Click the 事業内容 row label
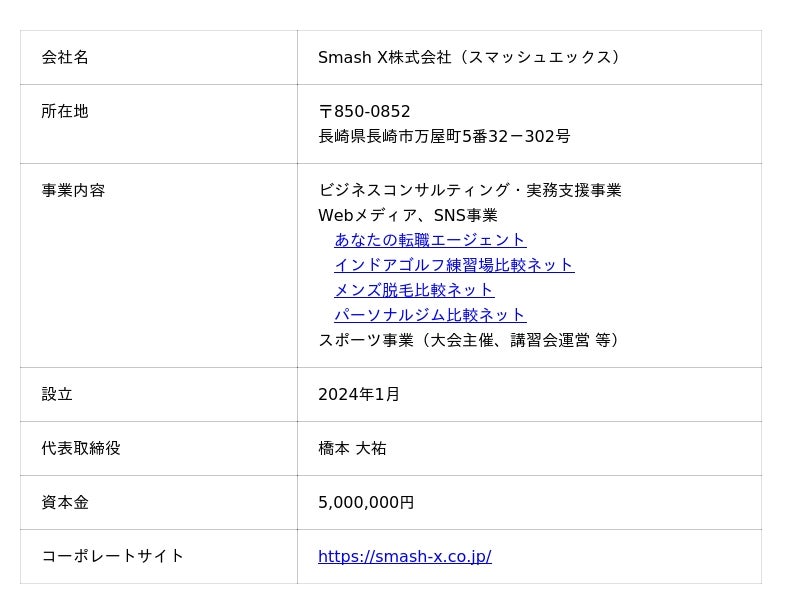The height and width of the screenshot is (614, 800). click(x=73, y=190)
